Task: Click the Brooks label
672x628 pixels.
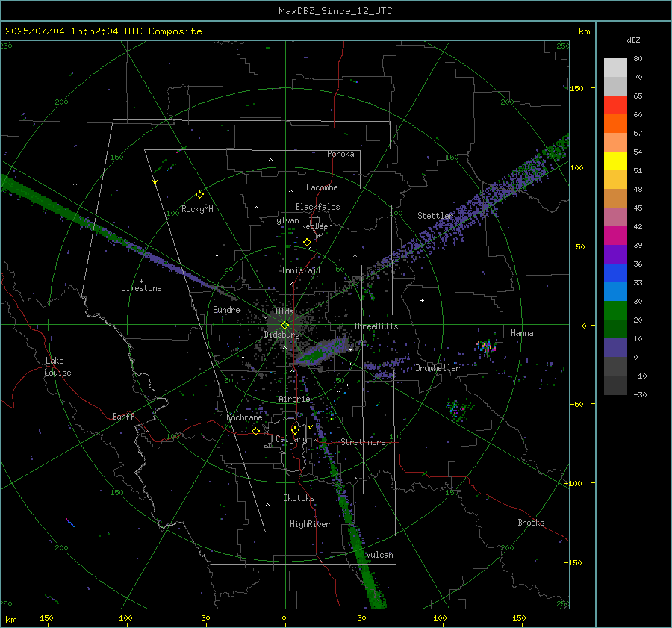Action: click(x=531, y=523)
